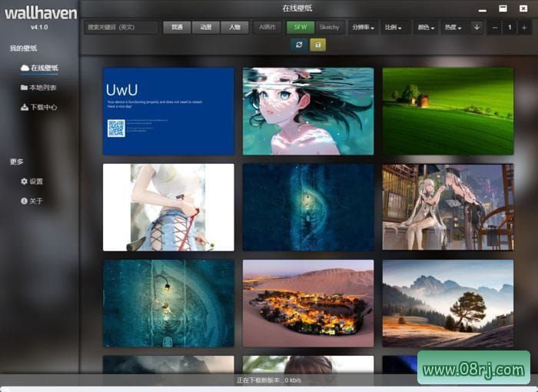Screen dimensions: 538x392
Task: Maximize the wallhaven window
Action: (x=503, y=8)
